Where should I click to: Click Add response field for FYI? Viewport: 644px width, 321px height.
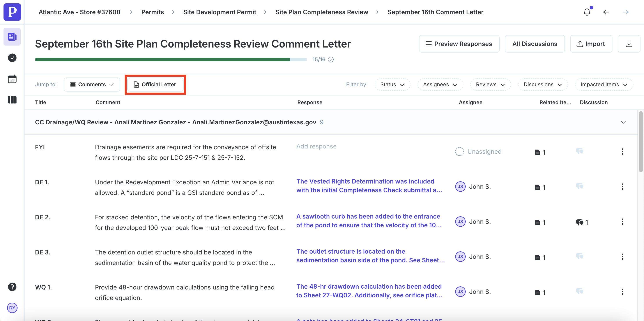pyautogui.click(x=316, y=146)
